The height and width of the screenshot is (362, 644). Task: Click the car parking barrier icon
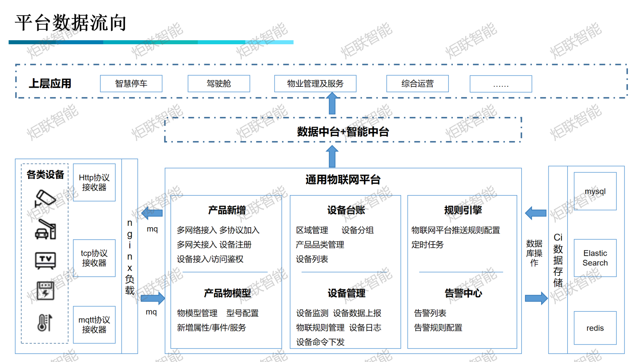46,230
